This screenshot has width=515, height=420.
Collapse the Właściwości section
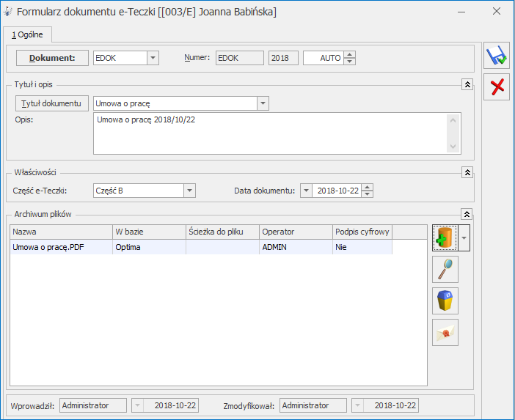pyautogui.click(x=467, y=172)
